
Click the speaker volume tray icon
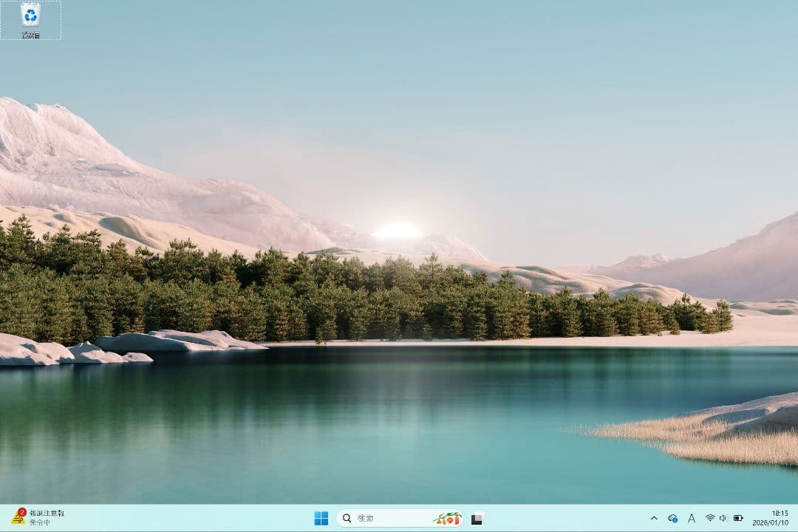[x=723, y=518]
